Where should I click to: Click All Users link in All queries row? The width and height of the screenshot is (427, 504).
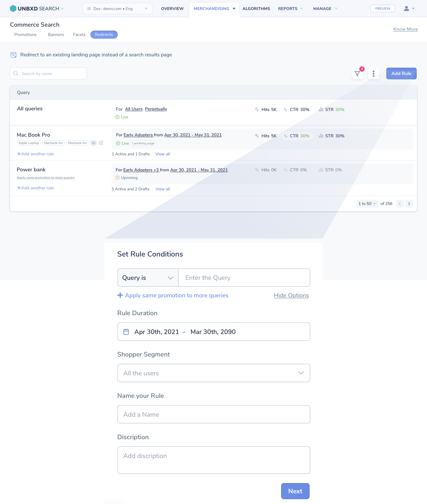(x=134, y=109)
